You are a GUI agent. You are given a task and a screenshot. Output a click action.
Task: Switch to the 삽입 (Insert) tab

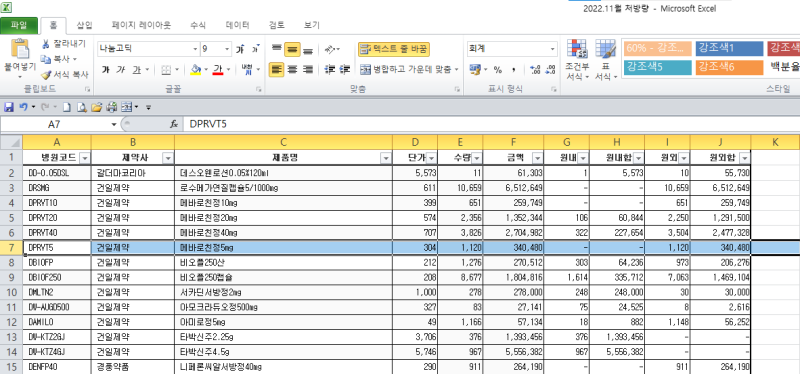85,25
